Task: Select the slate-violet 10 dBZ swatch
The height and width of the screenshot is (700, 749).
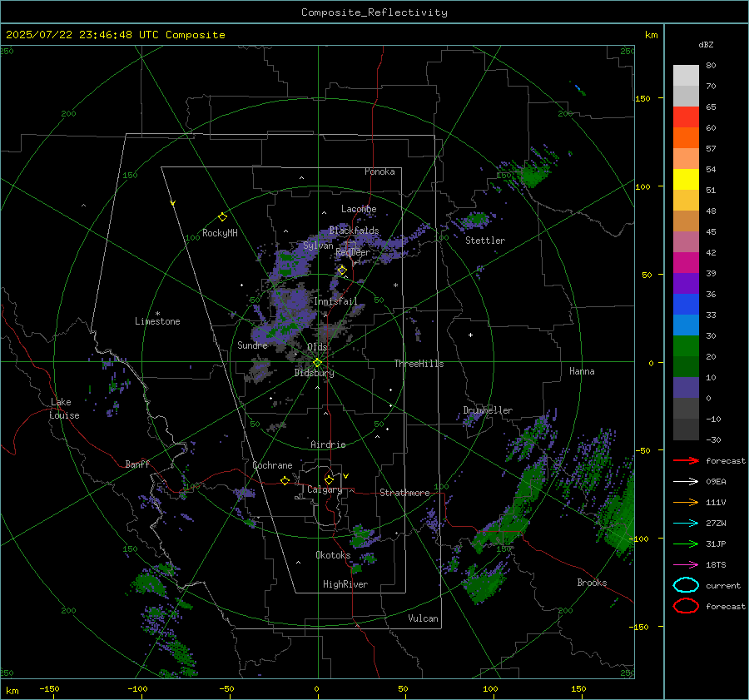Action: coord(686,387)
